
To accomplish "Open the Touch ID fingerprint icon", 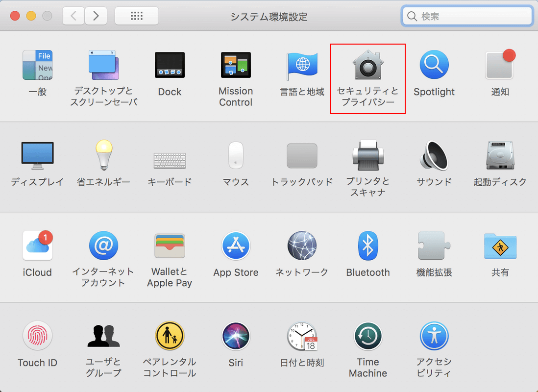I will (37, 336).
